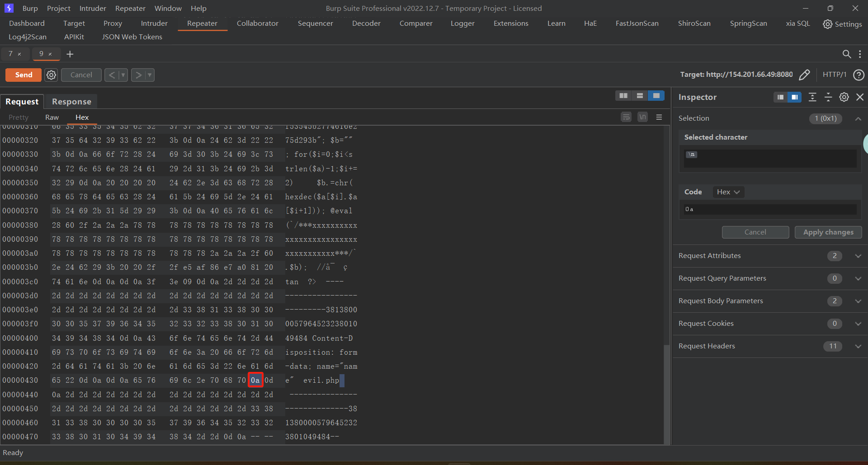Dock Inspector layout right icon
This screenshot has width=868, height=465.
794,97
